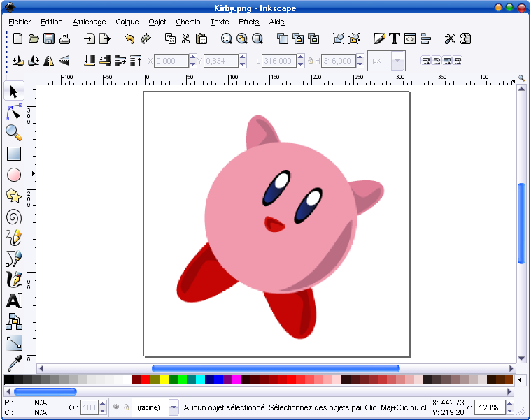The height and width of the screenshot is (420, 531).
Task: Raise selection to top
Action: (x=136, y=61)
